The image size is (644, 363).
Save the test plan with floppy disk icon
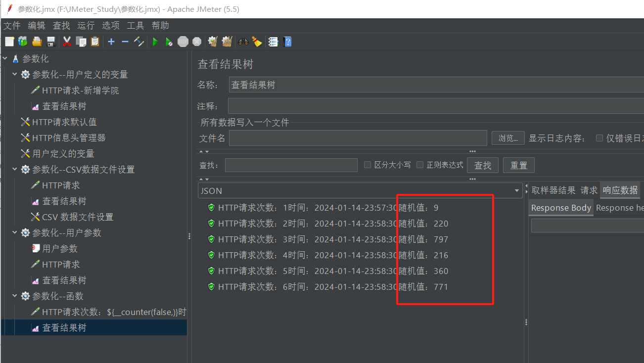pyautogui.click(x=50, y=42)
